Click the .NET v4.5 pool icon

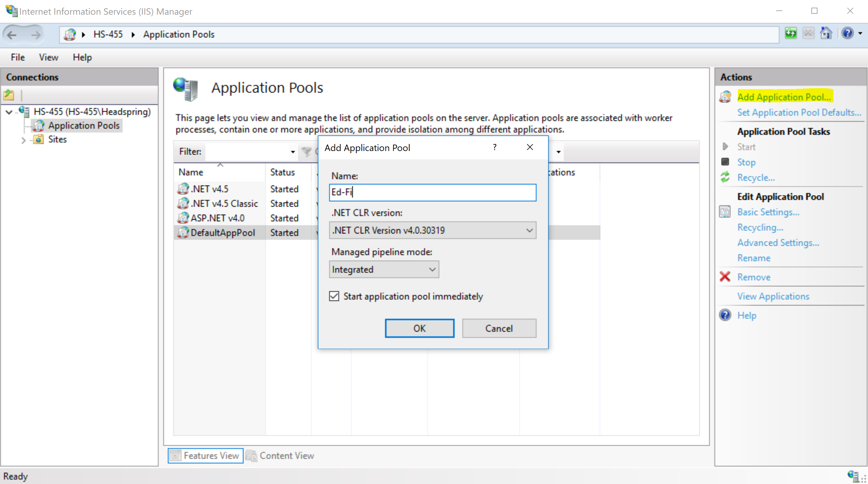click(183, 189)
